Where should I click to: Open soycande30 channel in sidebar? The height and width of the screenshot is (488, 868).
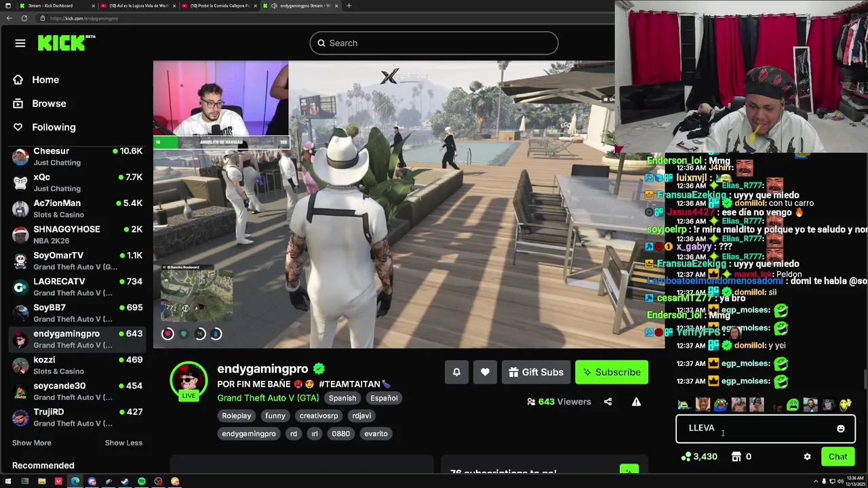pos(78,392)
